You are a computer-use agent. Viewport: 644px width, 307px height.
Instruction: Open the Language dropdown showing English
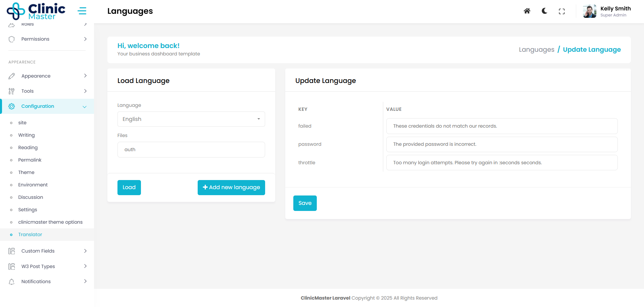pyautogui.click(x=191, y=119)
